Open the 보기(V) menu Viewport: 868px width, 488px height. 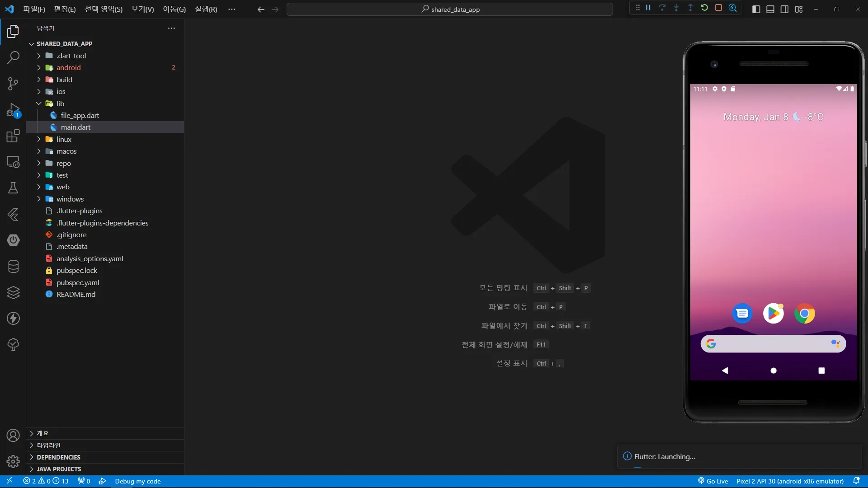142,9
